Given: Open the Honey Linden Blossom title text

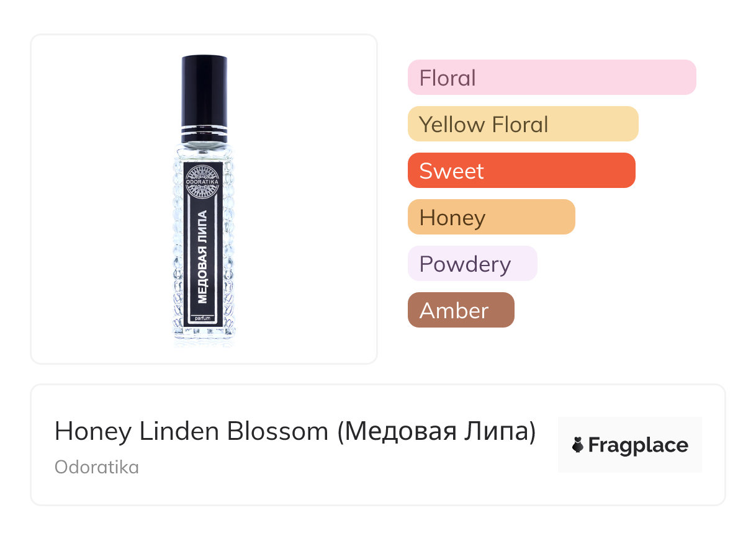Looking at the screenshot, I should tap(191, 432).
